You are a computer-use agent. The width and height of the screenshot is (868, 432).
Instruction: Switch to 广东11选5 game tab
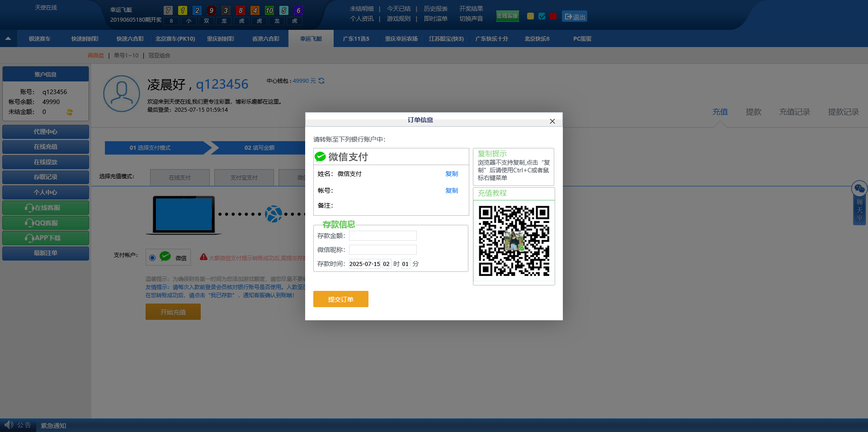356,38
